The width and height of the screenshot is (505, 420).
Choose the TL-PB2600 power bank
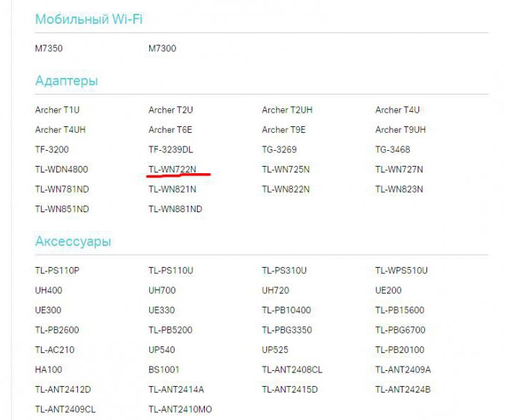[57, 330]
